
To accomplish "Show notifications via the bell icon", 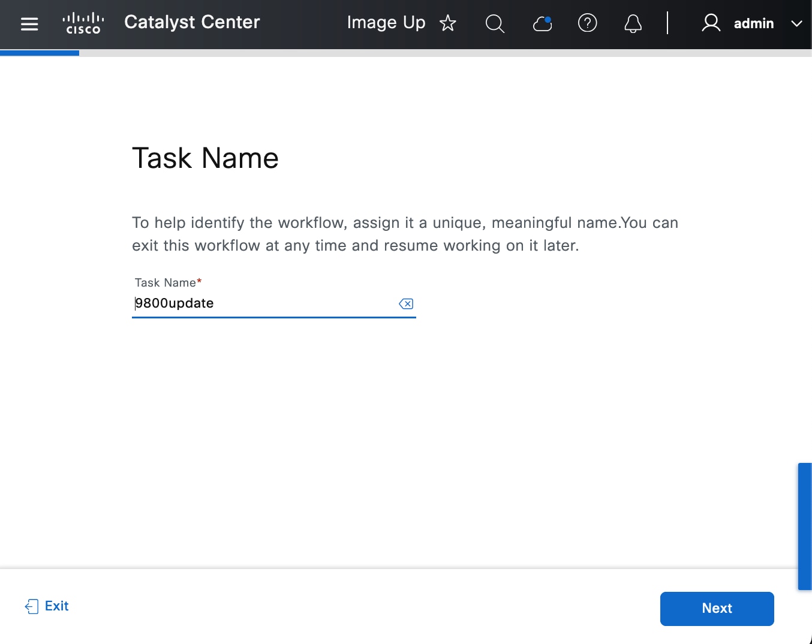I will pyautogui.click(x=633, y=24).
